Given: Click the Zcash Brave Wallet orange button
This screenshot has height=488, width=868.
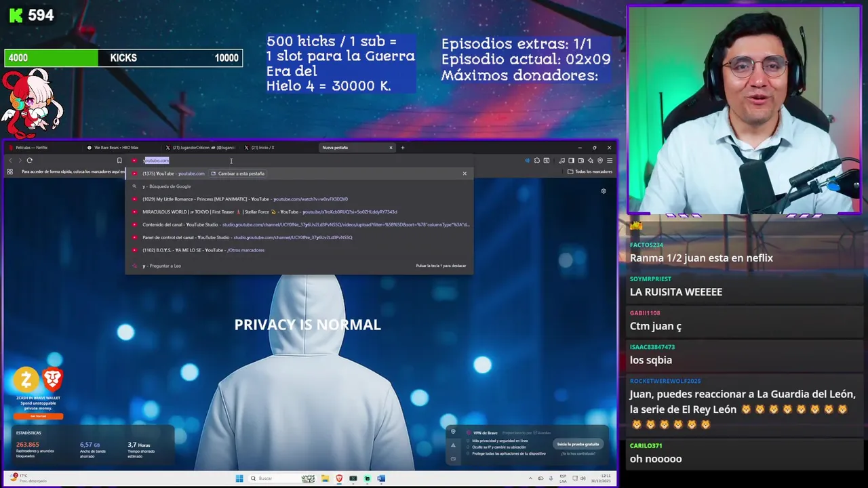Looking at the screenshot, I should 39,416.
